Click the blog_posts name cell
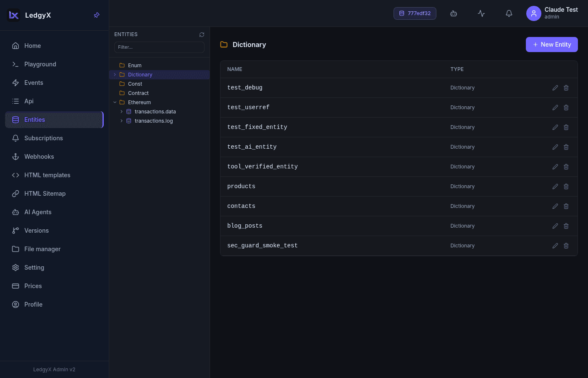 pyautogui.click(x=245, y=226)
